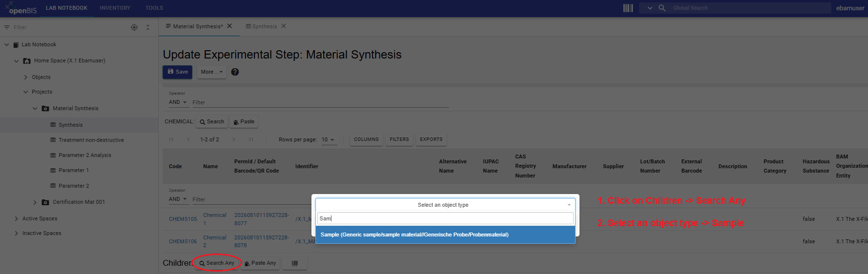
Task: Open the CHEM5106 link
Action: tap(183, 241)
